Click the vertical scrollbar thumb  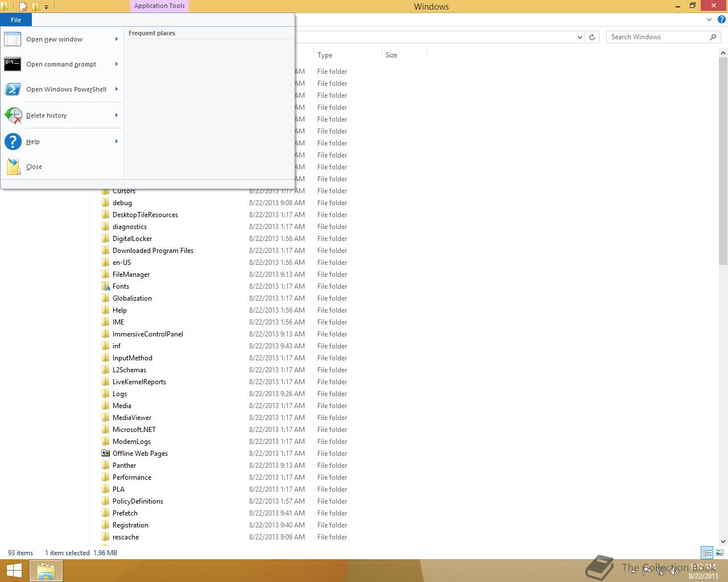click(x=723, y=161)
